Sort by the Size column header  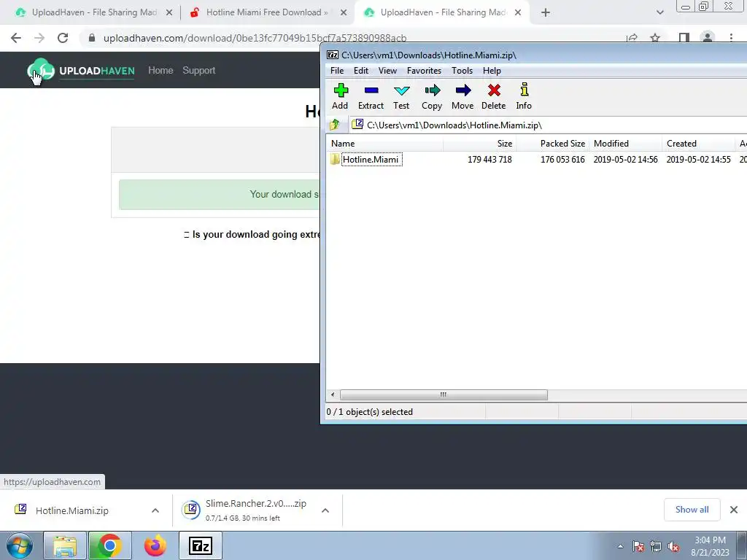(x=479, y=144)
